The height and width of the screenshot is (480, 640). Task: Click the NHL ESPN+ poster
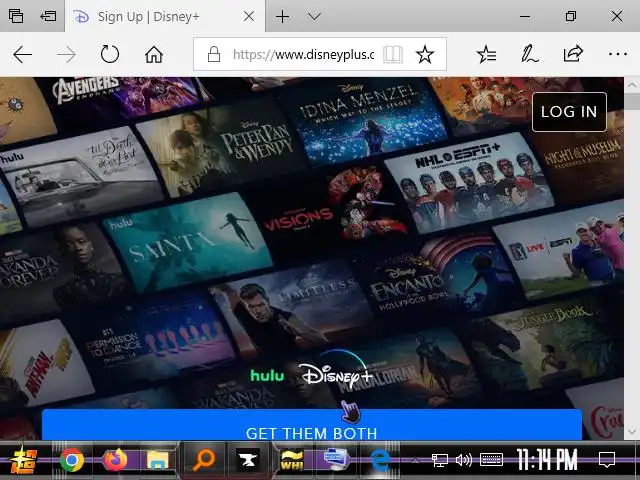pos(469,182)
